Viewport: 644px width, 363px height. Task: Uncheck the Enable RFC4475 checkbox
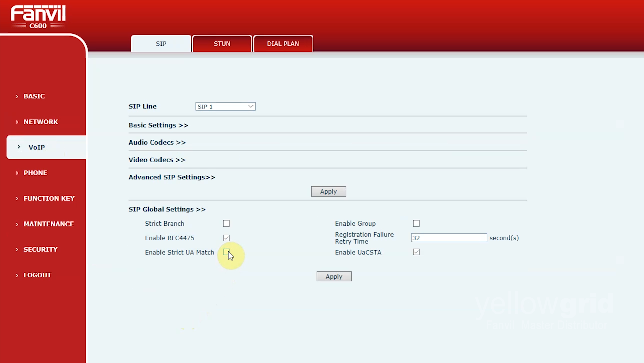pos(226,238)
